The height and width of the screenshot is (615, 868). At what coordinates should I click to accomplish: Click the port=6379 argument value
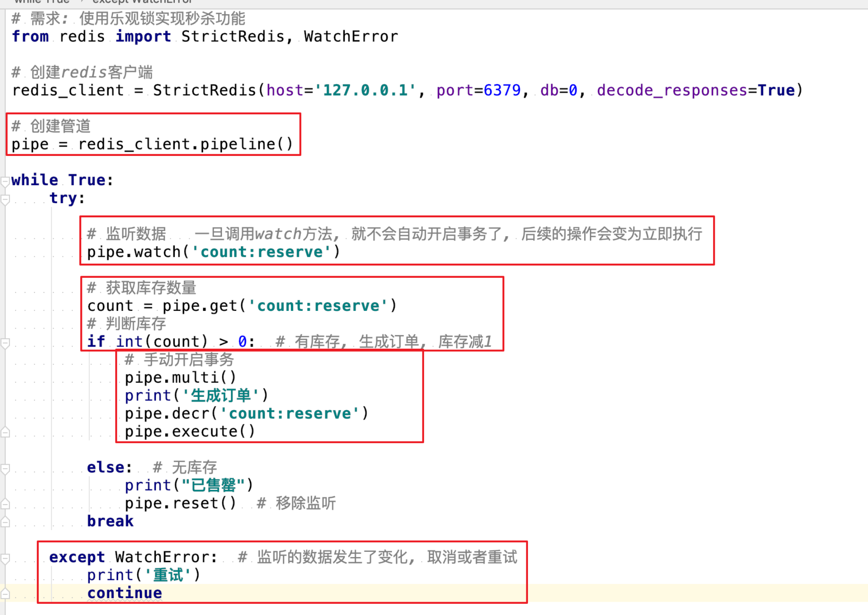coord(501,91)
